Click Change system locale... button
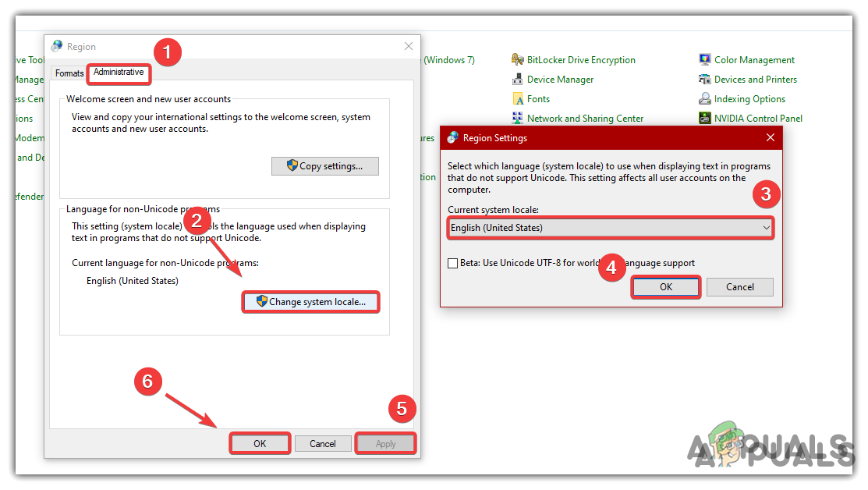Viewport: 868px width, 490px height. pyautogui.click(x=310, y=302)
